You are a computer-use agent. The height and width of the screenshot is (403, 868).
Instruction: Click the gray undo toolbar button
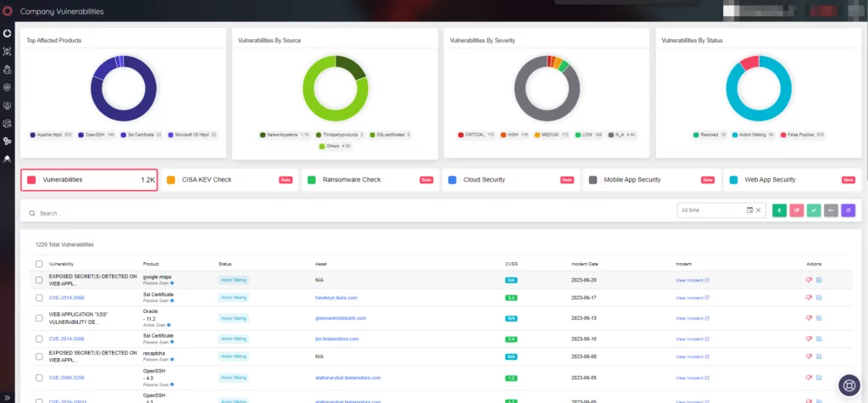(831, 210)
